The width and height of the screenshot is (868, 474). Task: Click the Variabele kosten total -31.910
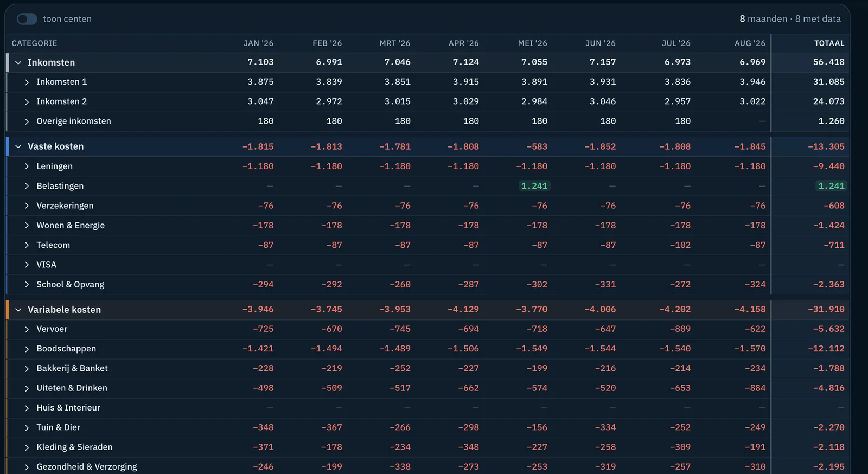click(x=826, y=310)
